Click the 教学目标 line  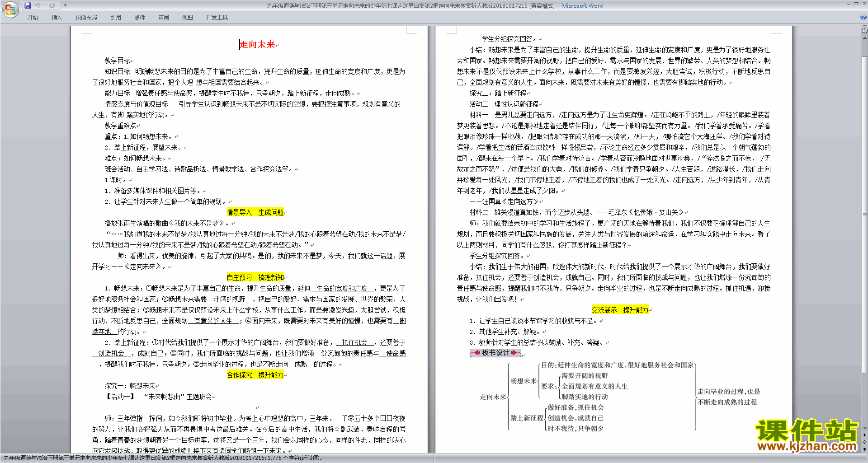pyautogui.click(x=117, y=61)
